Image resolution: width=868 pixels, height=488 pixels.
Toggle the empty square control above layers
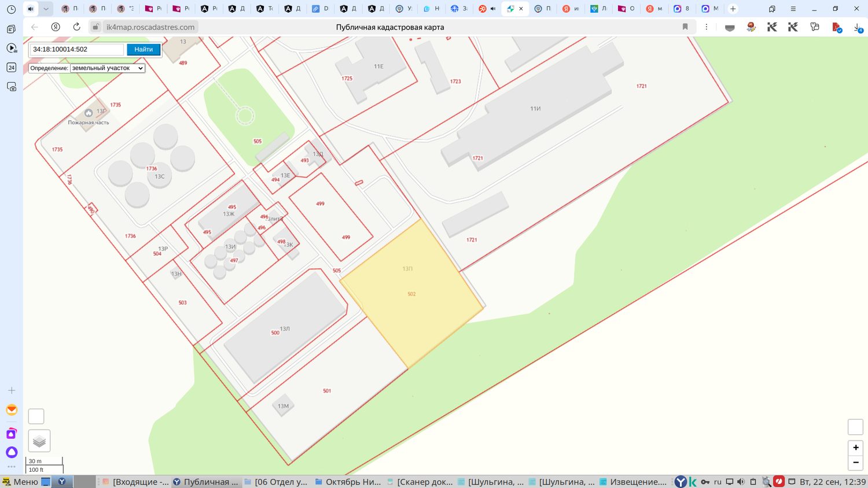[36, 416]
